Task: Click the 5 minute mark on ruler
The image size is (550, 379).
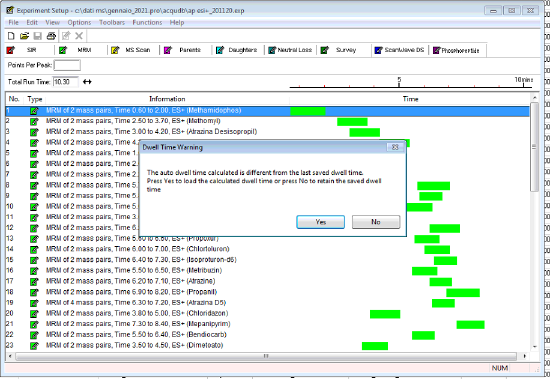Action: [x=399, y=82]
